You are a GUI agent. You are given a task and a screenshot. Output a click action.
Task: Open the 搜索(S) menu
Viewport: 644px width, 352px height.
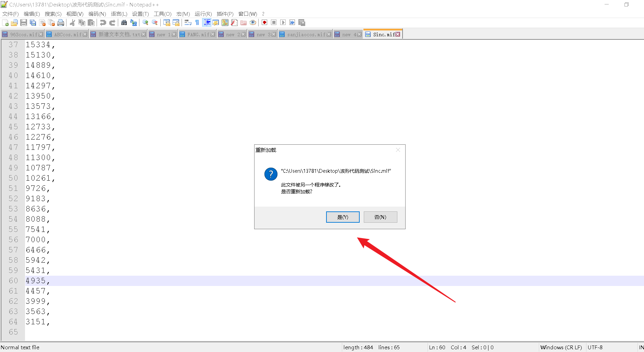(53, 14)
